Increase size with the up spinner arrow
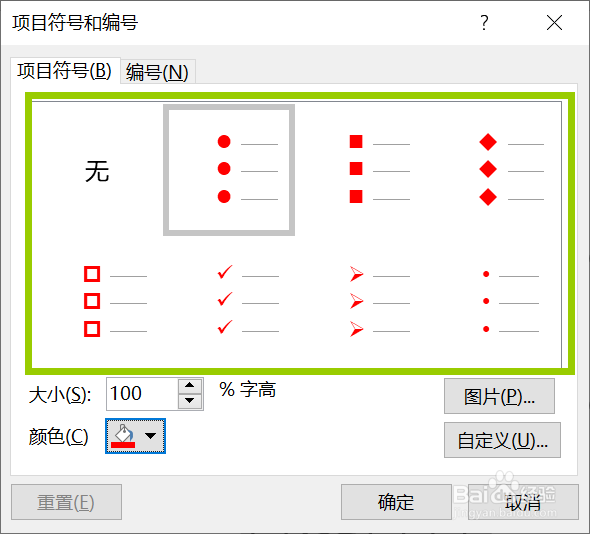This screenshot has width=590, height=534. tap(190, 385)
